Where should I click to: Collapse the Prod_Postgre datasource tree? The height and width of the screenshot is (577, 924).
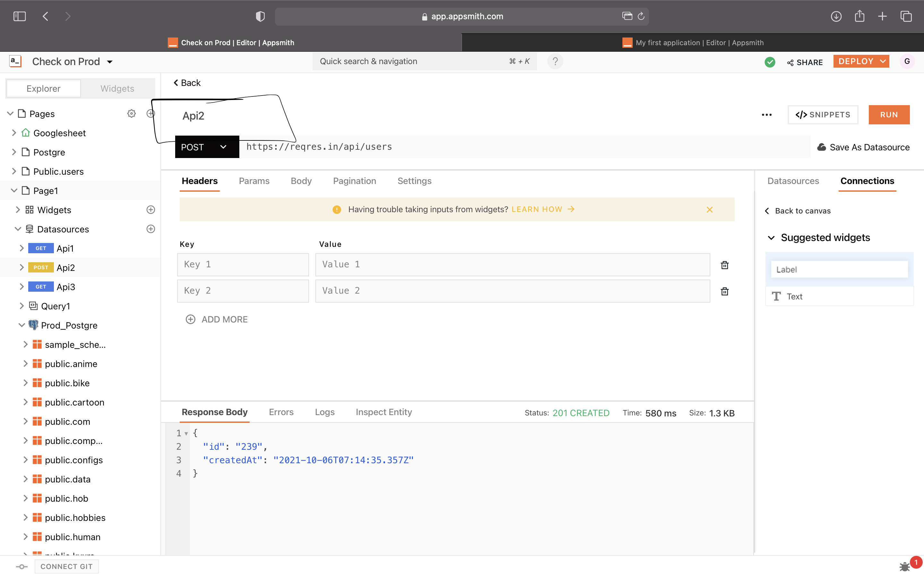[22, 325]
